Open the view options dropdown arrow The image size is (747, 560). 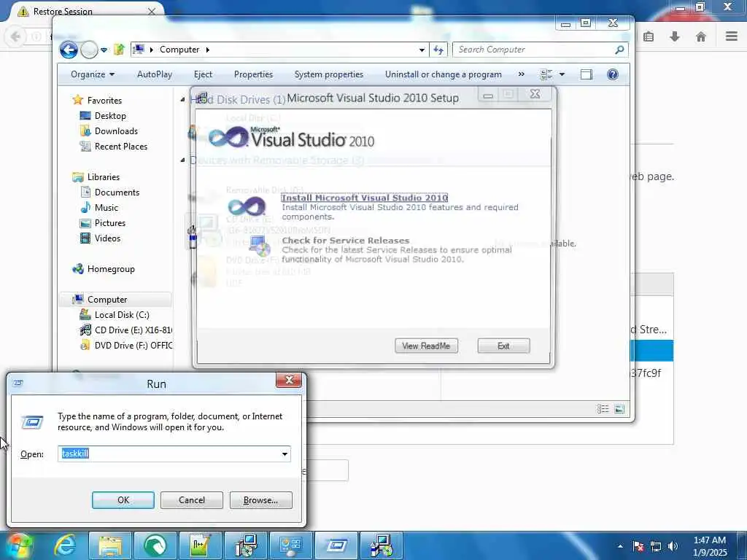(562, 74)
